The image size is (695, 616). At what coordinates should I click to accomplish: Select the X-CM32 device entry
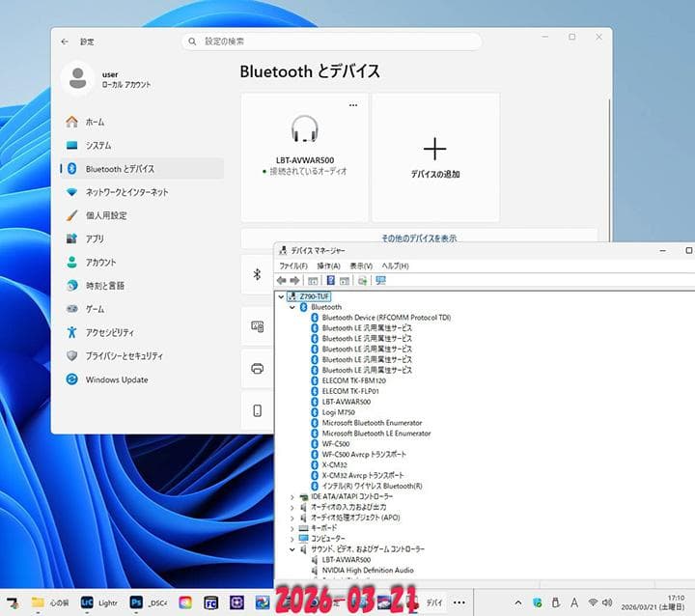(334, 464)
